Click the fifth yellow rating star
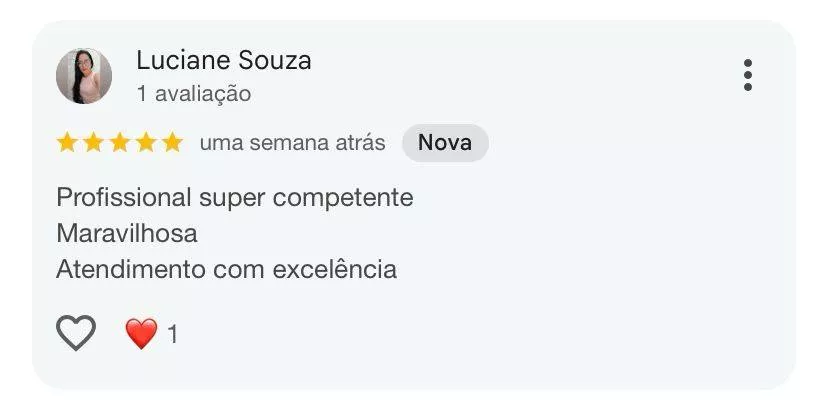The width and height of the screenshot is (828, 410). point(172,143)
